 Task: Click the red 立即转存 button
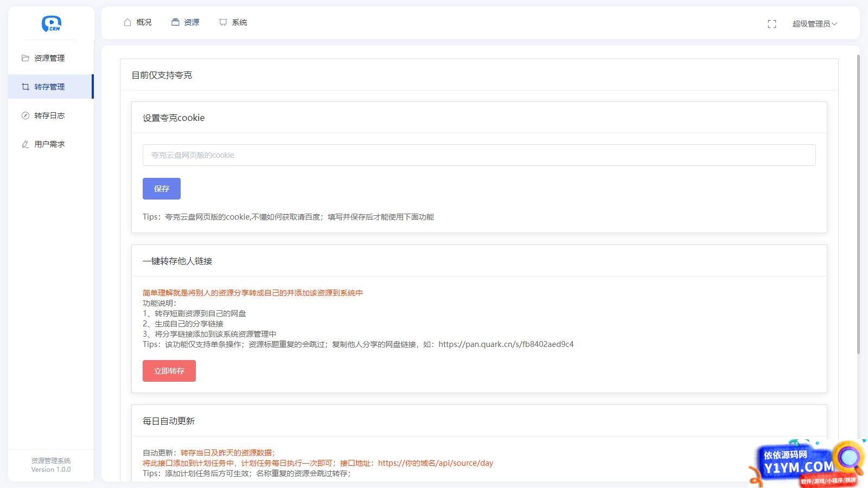169,371
